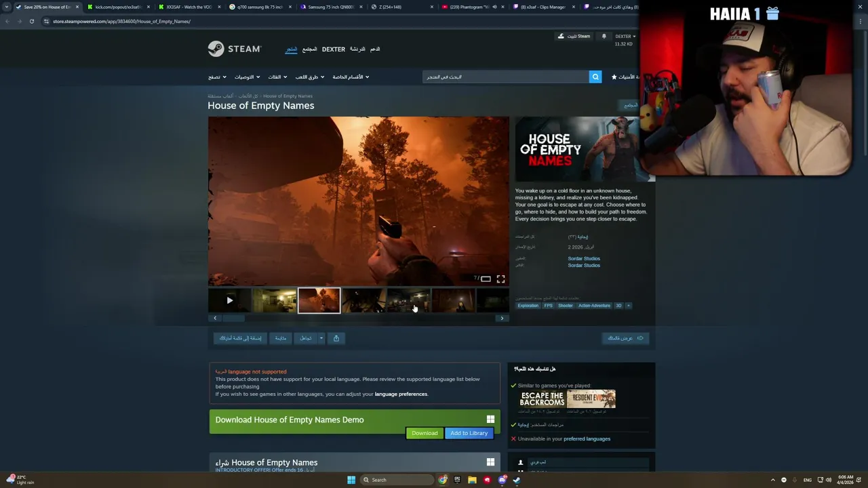Click the Shooter tag
This screenshot has height=488, width=868.
566,306
